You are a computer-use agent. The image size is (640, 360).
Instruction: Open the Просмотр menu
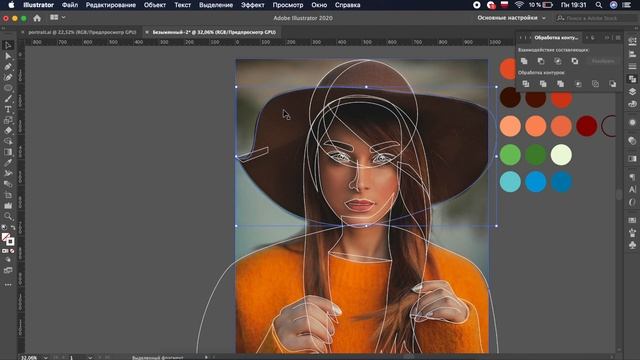coord(288,5)
